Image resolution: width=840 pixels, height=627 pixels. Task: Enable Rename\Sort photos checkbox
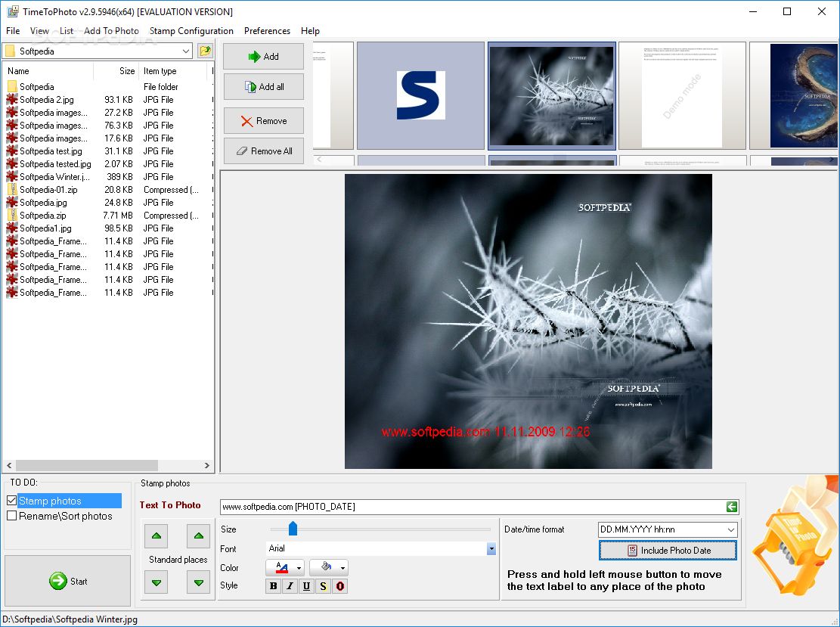[x=12, y=516]
